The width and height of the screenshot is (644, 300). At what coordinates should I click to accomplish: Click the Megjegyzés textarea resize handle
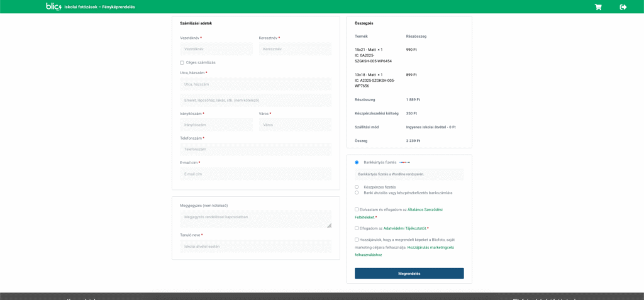pyautogui.click(x=328, y=225)
